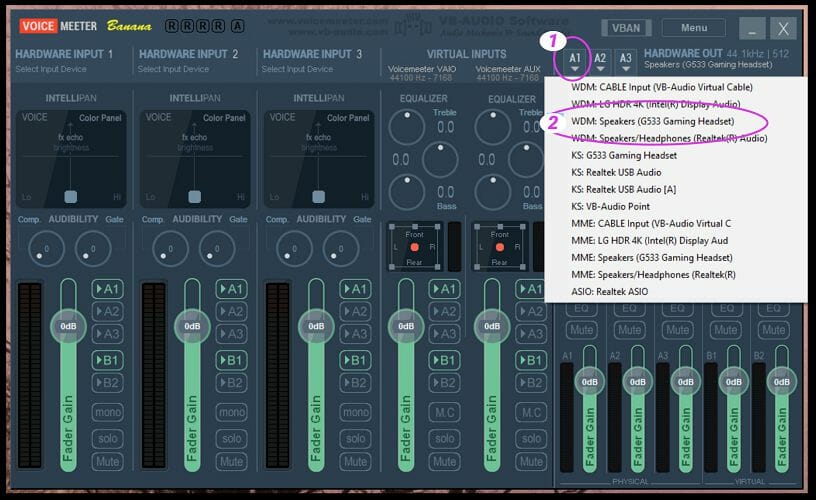The image size is (816, 500).
Task: Click Voicemeeter VAIO fader gain knob
Action: tap(406, 326)
